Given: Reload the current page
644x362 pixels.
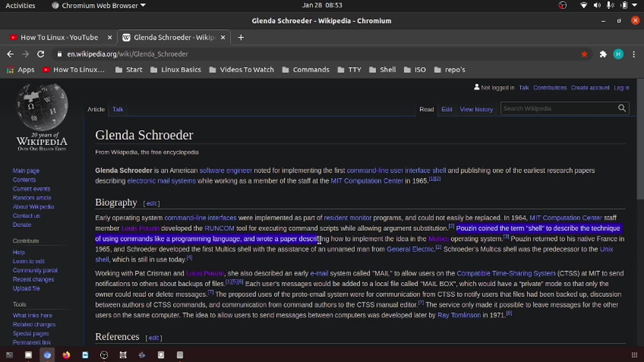Looking at the screenshot, I should [x=41, y=54].
